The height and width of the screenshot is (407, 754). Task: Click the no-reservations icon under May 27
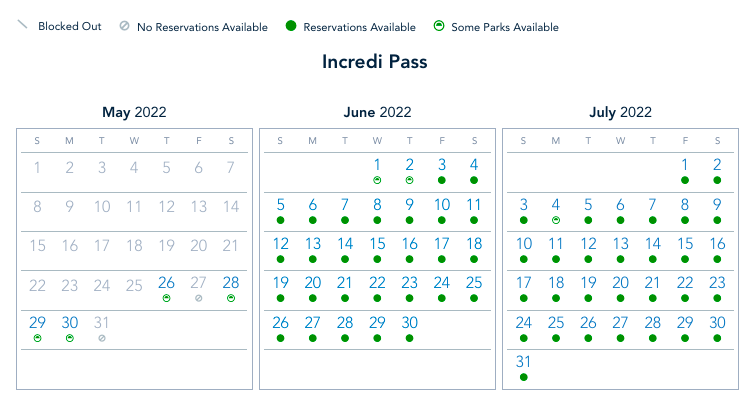(x=199, y=298)
